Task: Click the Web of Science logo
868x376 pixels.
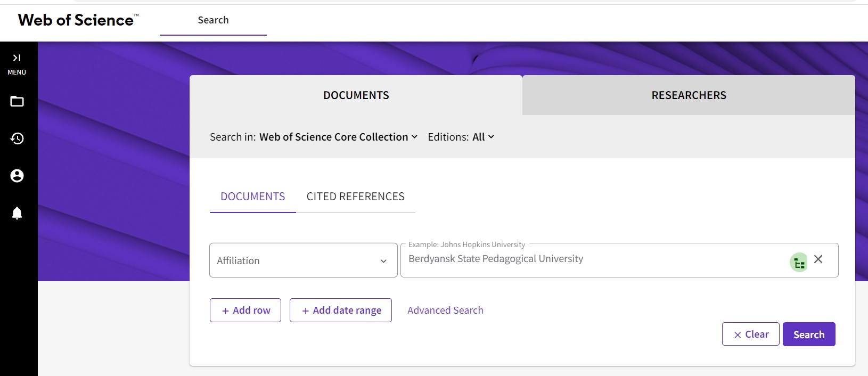Action: pos(78,20)
